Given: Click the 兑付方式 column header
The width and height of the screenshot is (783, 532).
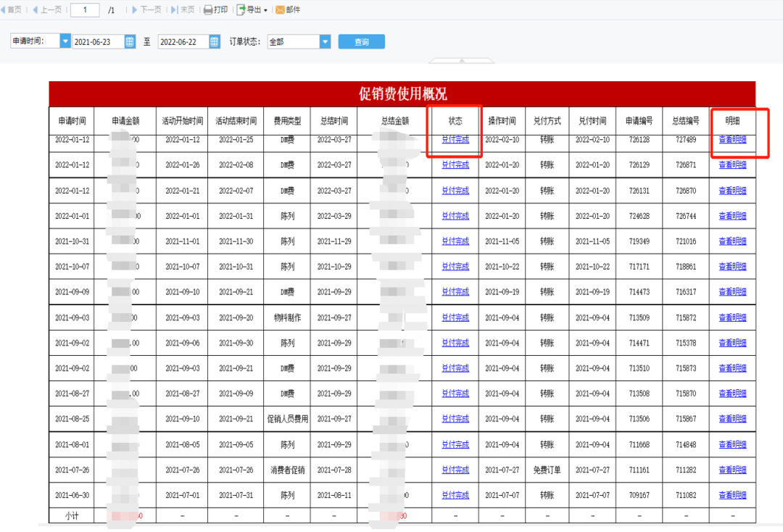Looking at the screenshot, I should point(547,121).
